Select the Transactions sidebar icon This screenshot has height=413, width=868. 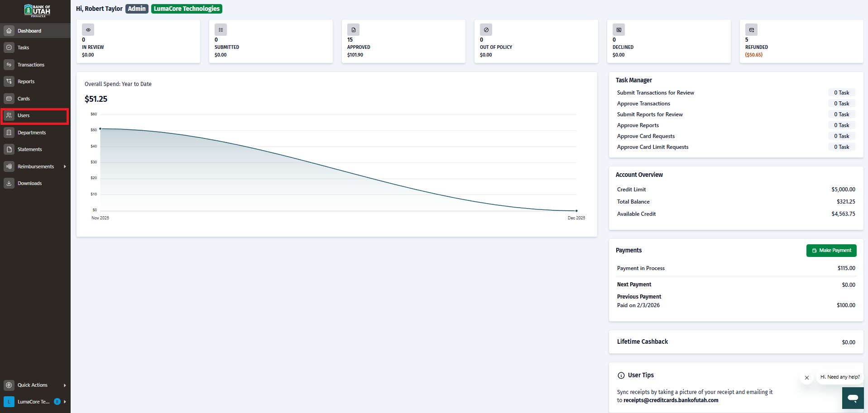coord(9,65)
